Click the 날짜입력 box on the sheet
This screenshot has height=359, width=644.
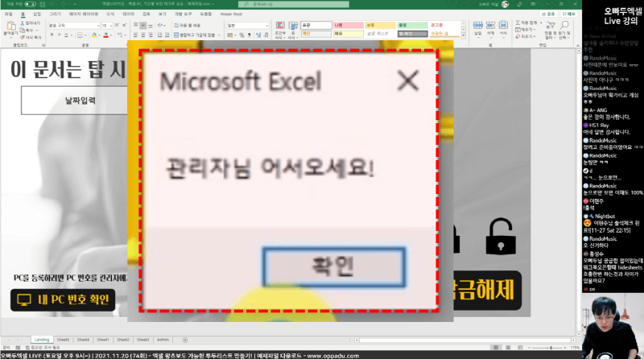(75, 101)
